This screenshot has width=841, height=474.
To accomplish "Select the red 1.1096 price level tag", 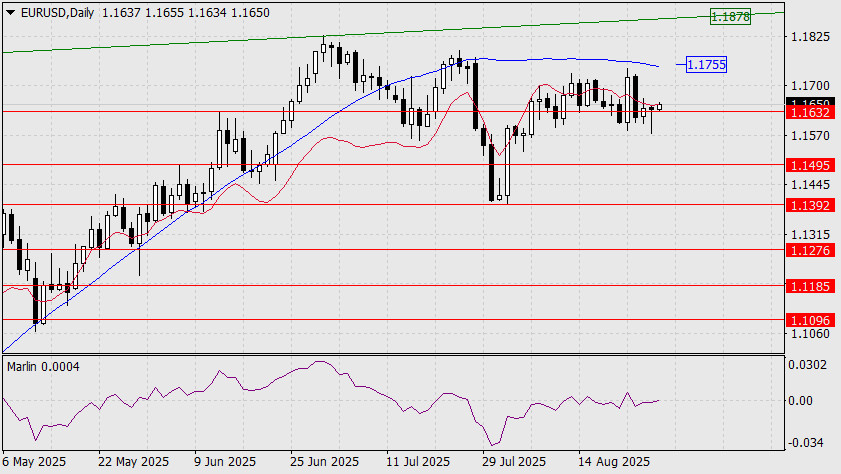I will pyautogui.click(x=810, y=321).
